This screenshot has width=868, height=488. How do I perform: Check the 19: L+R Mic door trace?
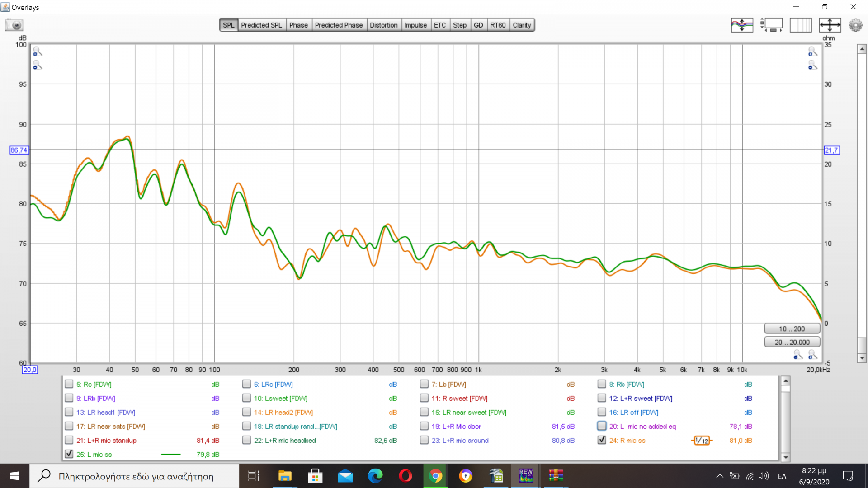[424, 426]
